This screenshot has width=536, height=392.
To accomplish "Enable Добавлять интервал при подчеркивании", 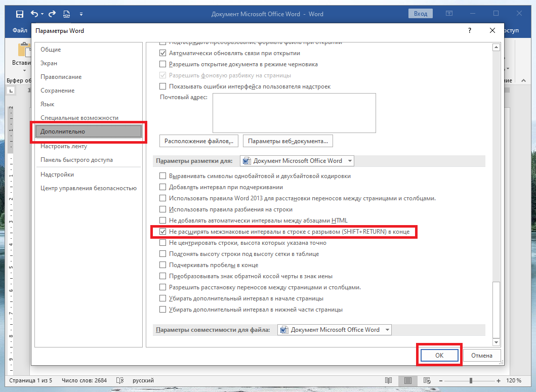I will 162,187.
